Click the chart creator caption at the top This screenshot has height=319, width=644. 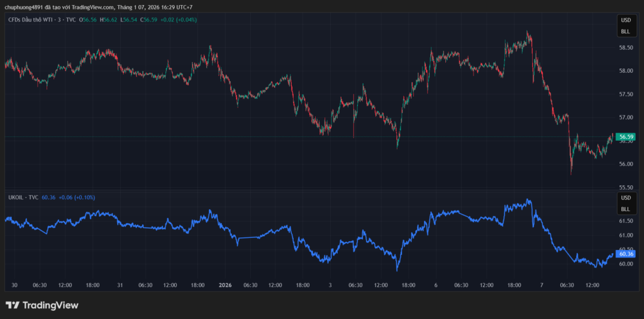[98, 7]
